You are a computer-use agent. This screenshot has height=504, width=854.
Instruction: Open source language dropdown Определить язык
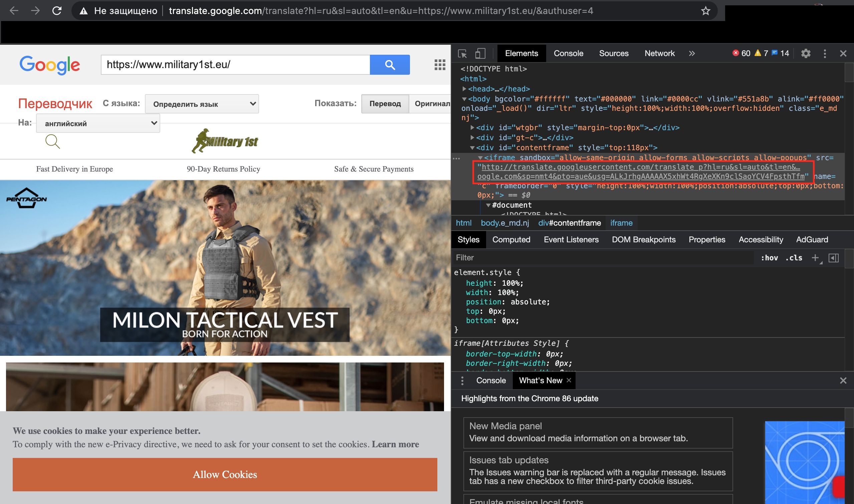tap(202, 103)
